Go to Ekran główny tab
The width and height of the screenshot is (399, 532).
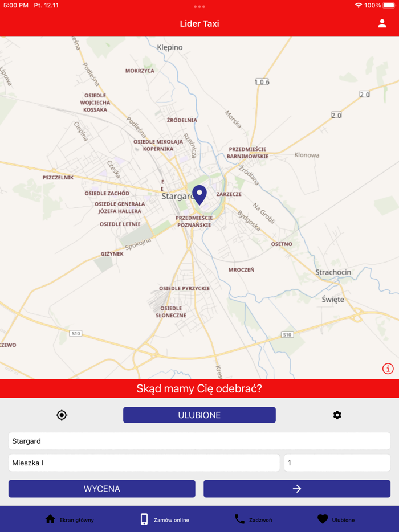[70, 519]
